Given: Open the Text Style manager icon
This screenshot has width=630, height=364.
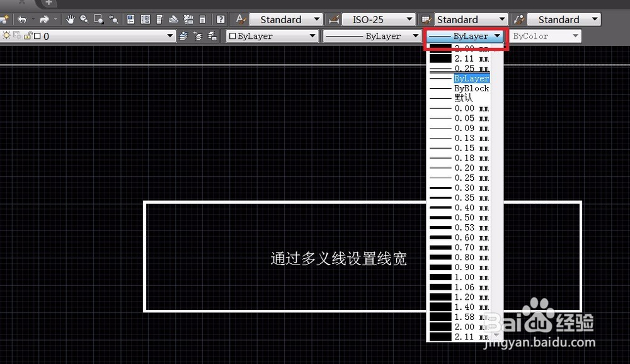Looking at the screenshot, I should (x=241, y=19).
